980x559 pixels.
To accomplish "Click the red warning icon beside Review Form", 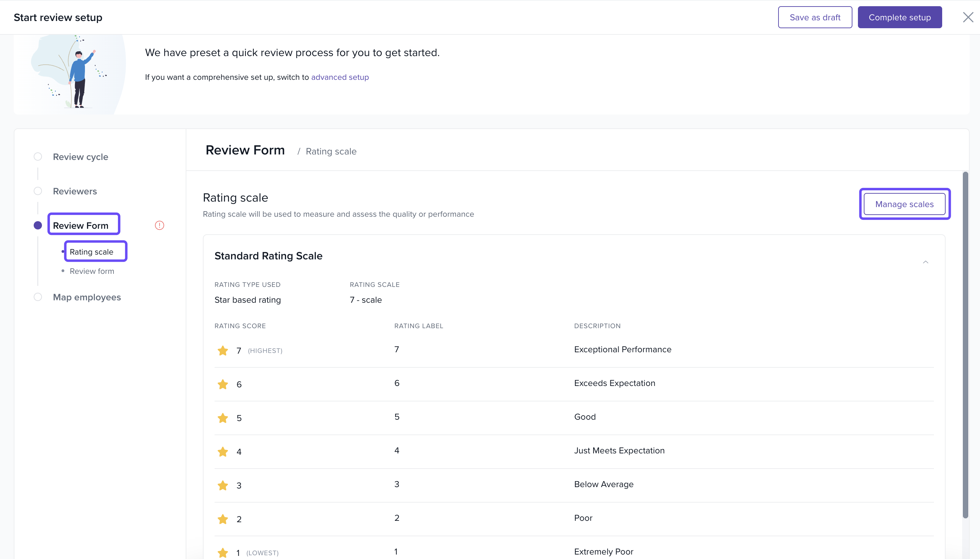I will click(x=159, y=225).
